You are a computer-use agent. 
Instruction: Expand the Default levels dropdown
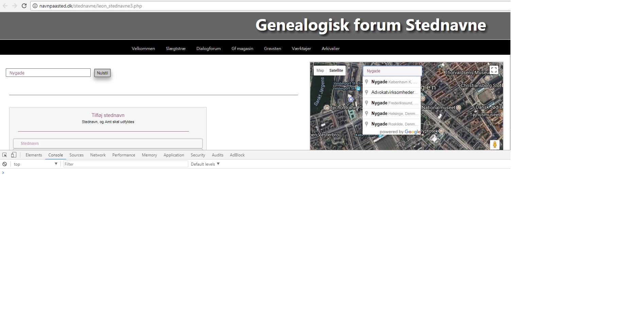pos(205,164)
